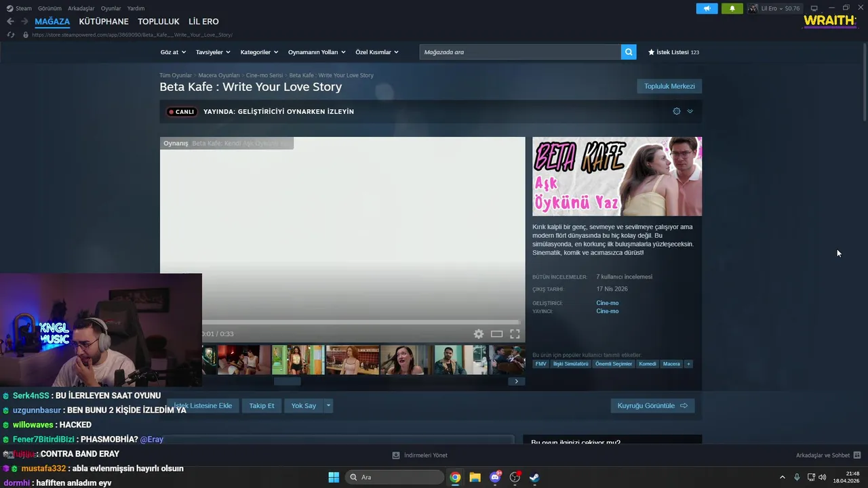
Task: Expand the Oynamanın Yolları dropdown
Action: click(317, 52)
